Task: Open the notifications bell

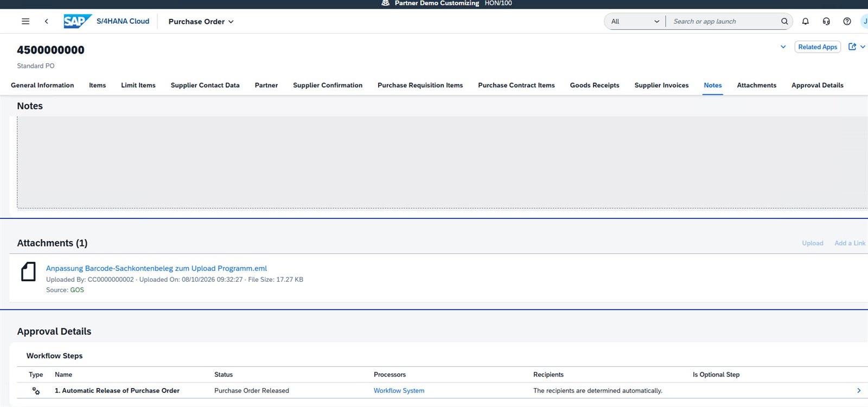Action: pos(806,22)
